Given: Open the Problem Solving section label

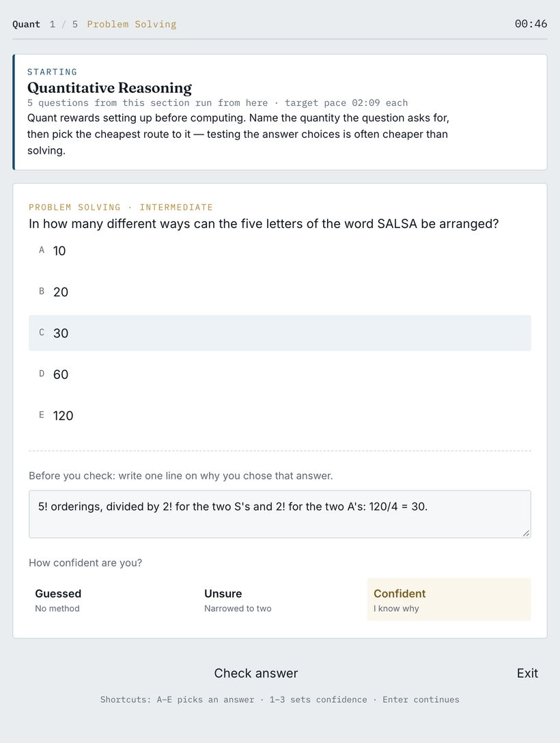Looking at the screenshot, I should point(132,24).
